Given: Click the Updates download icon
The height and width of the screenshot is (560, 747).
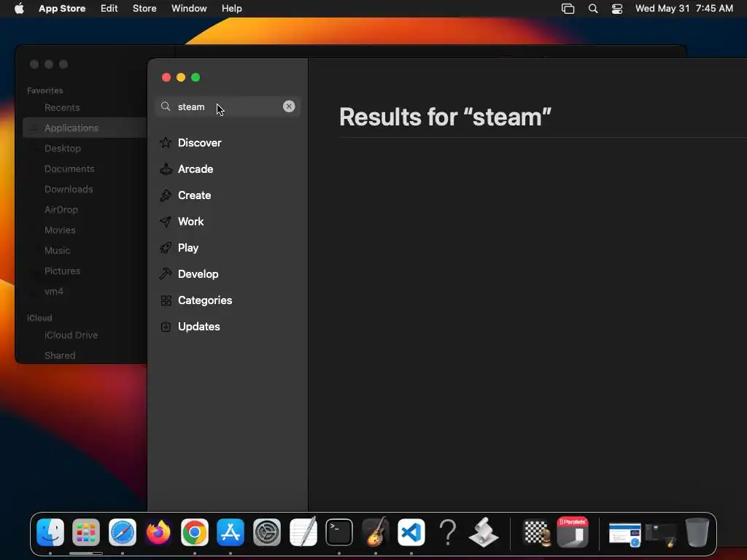Looking at the screenshot, I should click(x=166, y=327).
